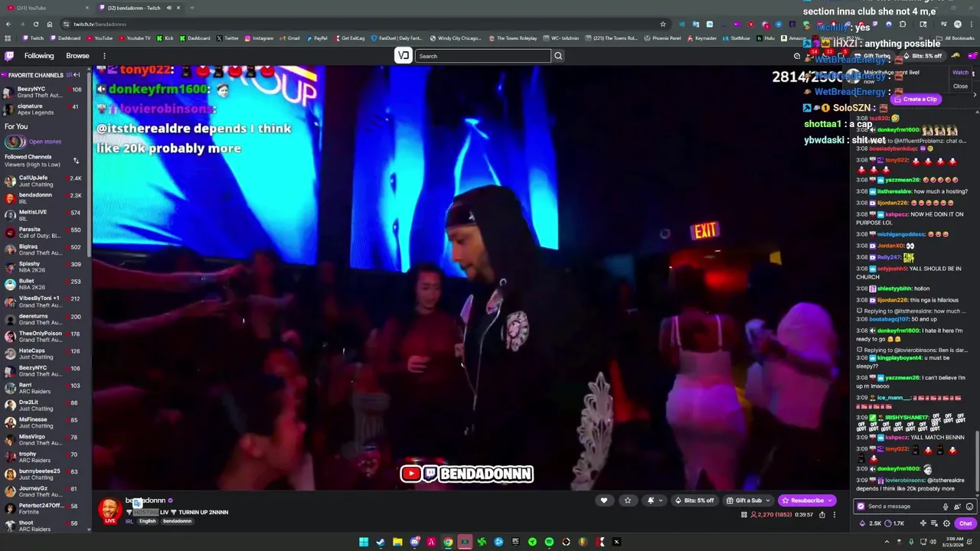
Task: Bookmark this page with the star
Action: pos(663,24)
